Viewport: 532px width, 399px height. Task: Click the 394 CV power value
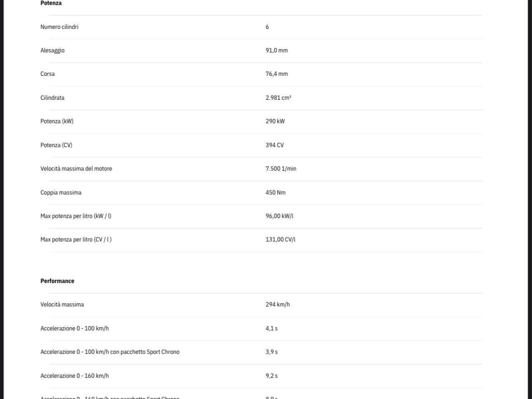click(x=274, y=145)
